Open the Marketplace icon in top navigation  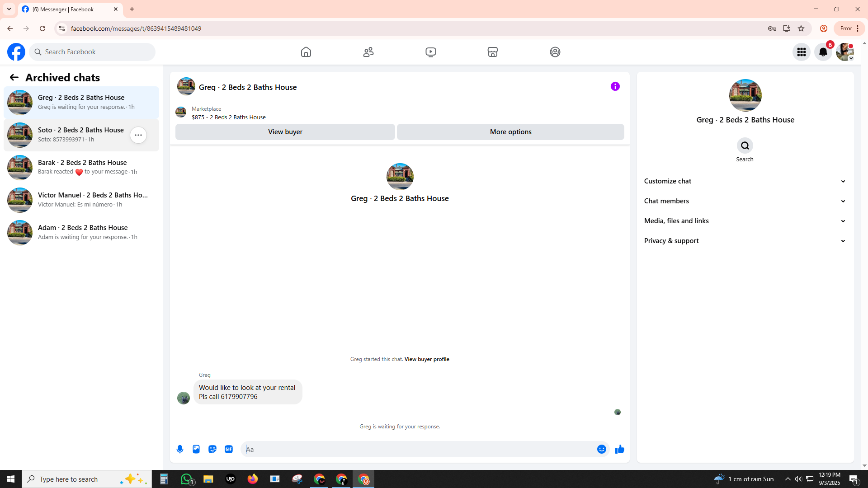(x=493, y=52)
